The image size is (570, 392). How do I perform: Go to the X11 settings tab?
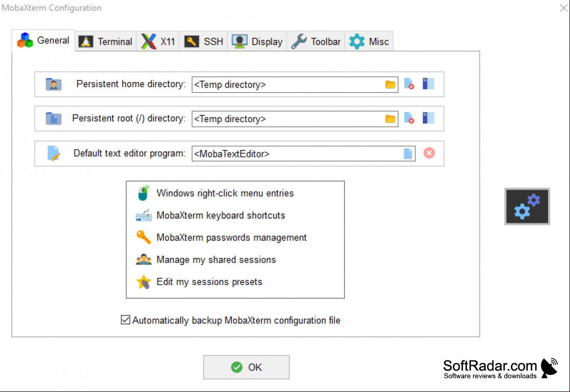158,41
